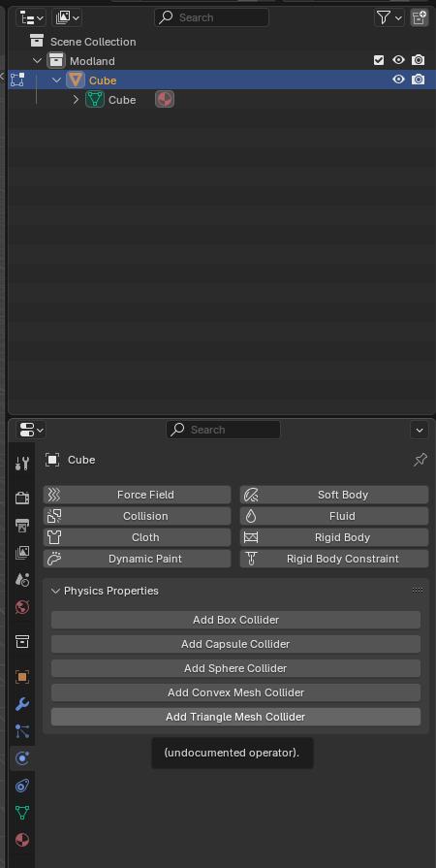
Task: Enable Cloth physics
Action: point(138,537)
